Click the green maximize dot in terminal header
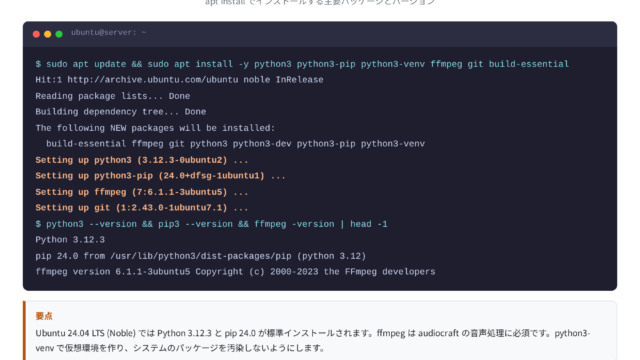This screenshot has height=360, width=640. [x=59, y=34]
